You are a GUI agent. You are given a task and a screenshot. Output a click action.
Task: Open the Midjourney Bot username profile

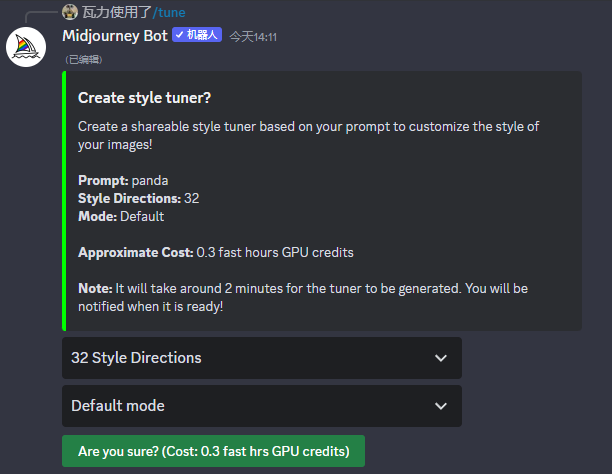tap(115, 36)
